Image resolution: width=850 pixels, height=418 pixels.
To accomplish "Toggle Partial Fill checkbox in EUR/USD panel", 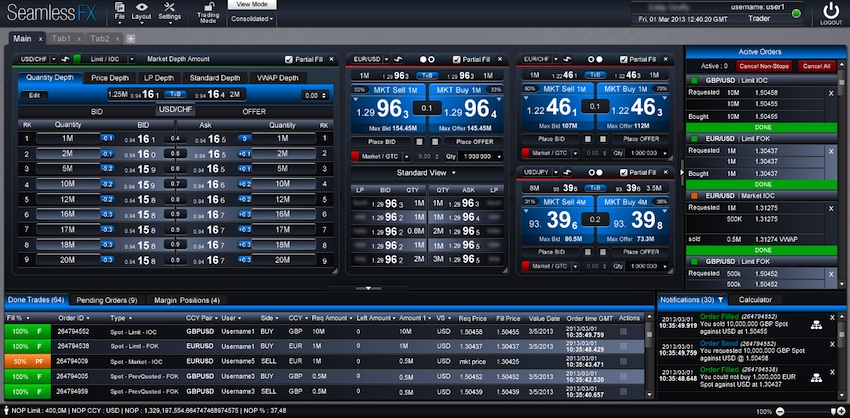I will (457, 59).
